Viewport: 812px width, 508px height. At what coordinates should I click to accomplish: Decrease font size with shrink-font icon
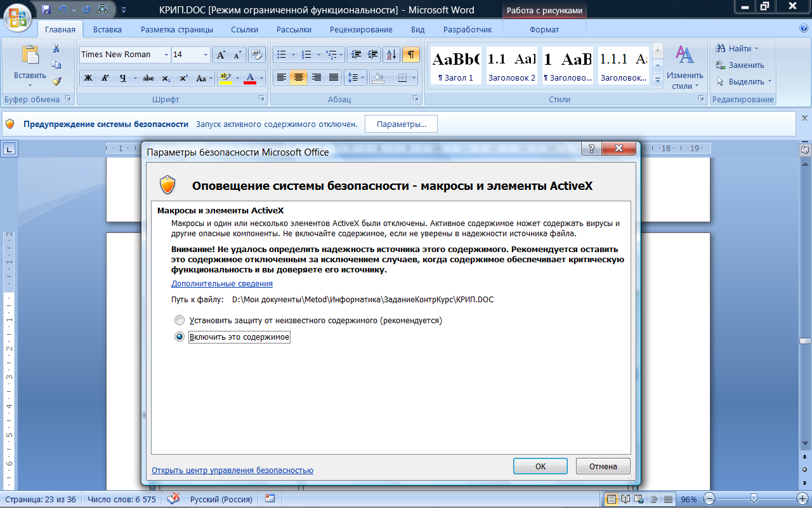point(237,55)
